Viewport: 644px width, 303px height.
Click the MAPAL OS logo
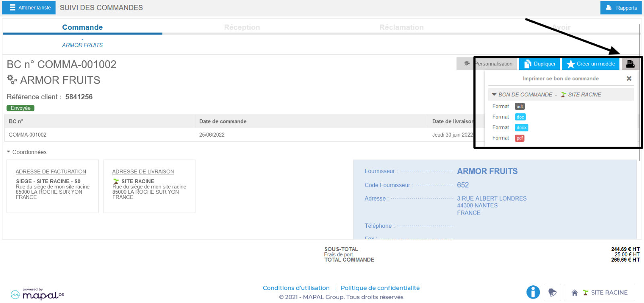[37, 294]
